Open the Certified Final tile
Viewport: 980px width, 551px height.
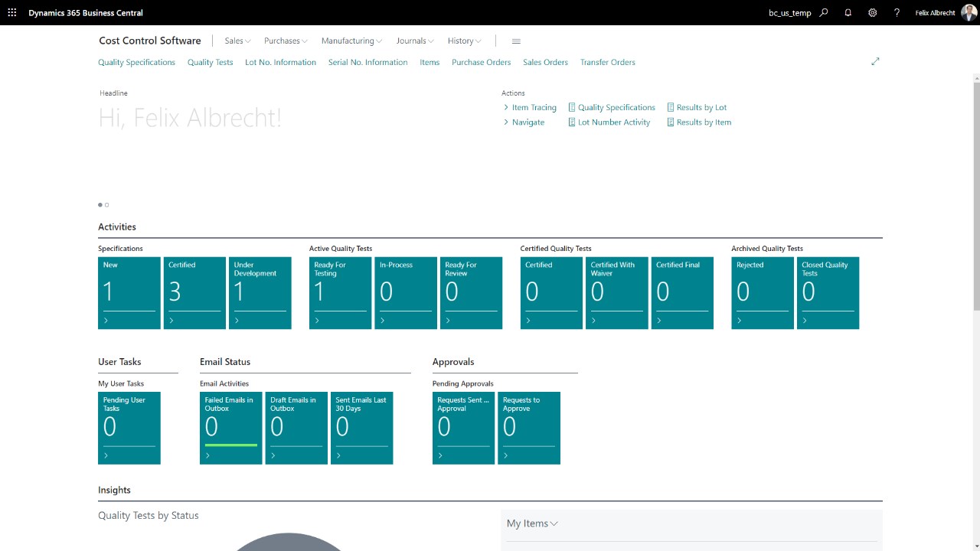point(683,293)
